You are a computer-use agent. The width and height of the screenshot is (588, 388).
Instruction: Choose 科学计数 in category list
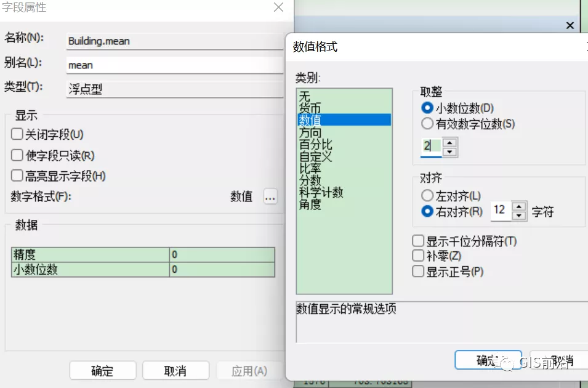tap(321, 193)
